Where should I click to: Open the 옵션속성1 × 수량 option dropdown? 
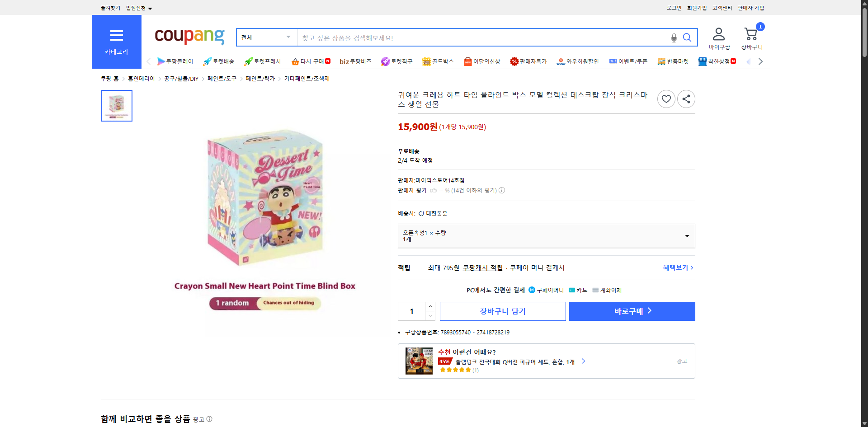pyautogui.click(x=546, y=236)
